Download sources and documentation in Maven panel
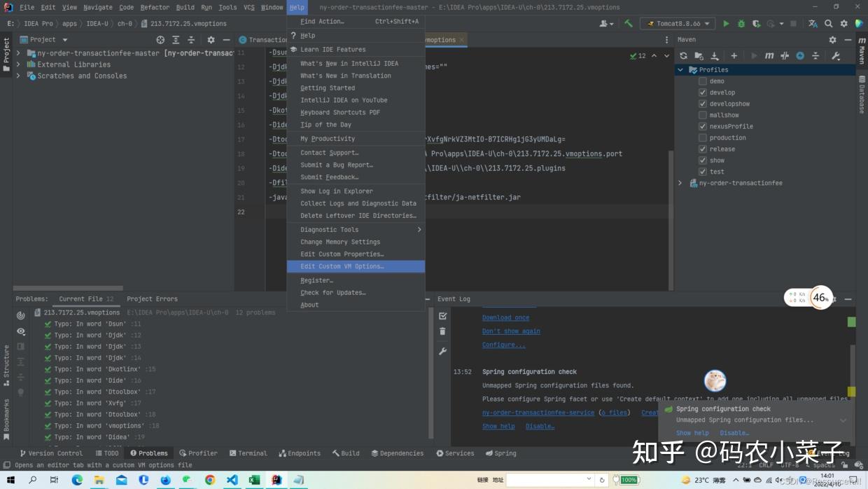 pos(715,56)
